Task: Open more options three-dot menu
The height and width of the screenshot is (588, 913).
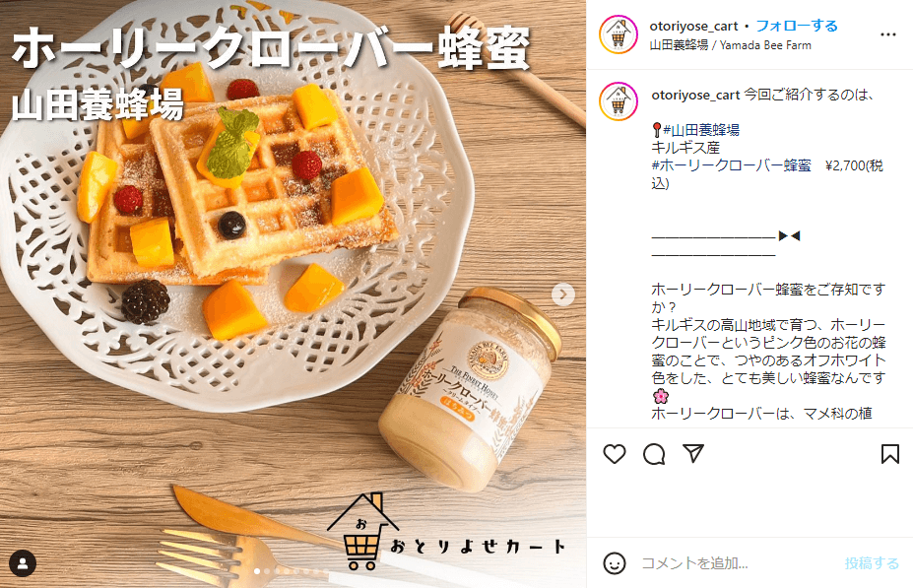Action: tap(888, 34)
